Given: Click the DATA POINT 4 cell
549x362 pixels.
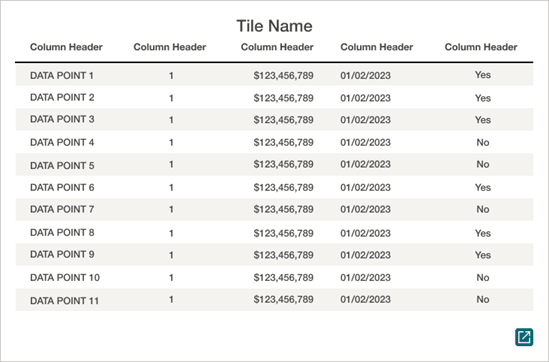Looking at the screenshot, I should tap(62, 142).
